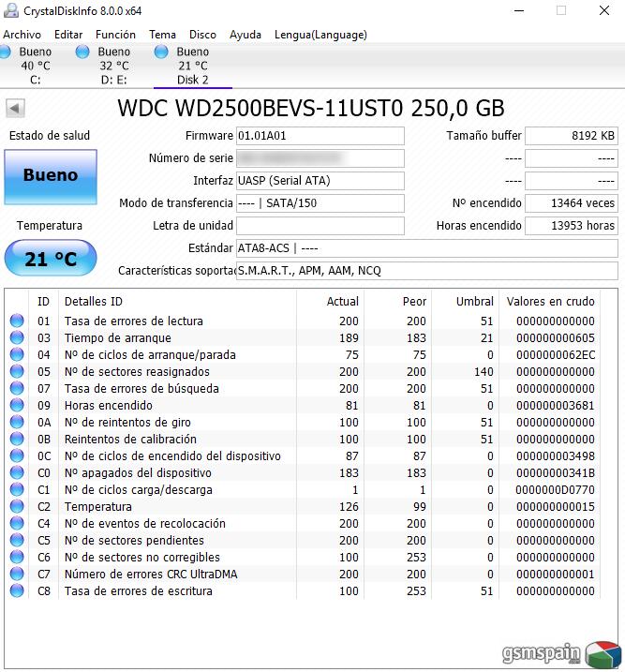
Task: Click status orb for ciclos carga/descarga
Action: [17, 489]
